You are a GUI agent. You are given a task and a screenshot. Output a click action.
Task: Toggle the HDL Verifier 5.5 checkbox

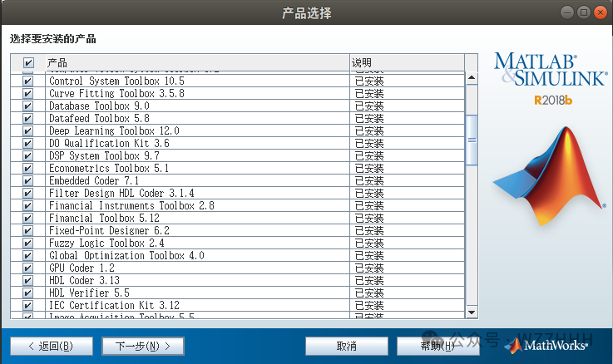pyautogui.click(x=27, y=293)
